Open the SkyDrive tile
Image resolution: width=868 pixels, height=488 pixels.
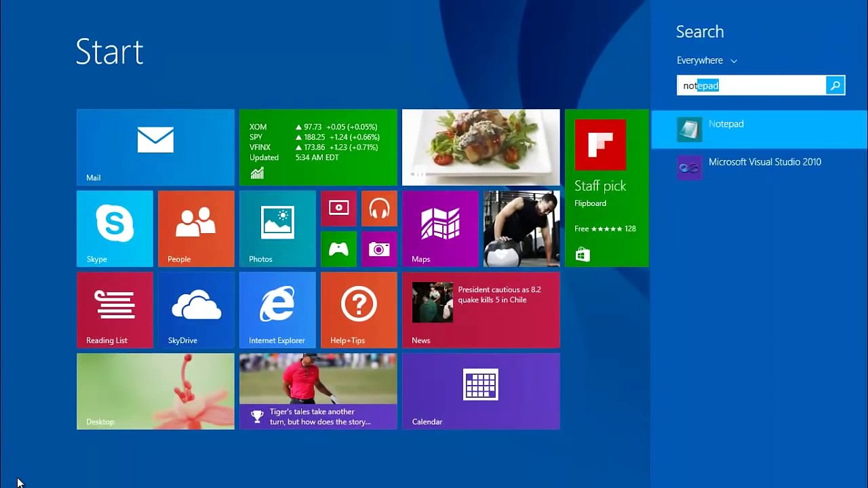coord(196,310)
